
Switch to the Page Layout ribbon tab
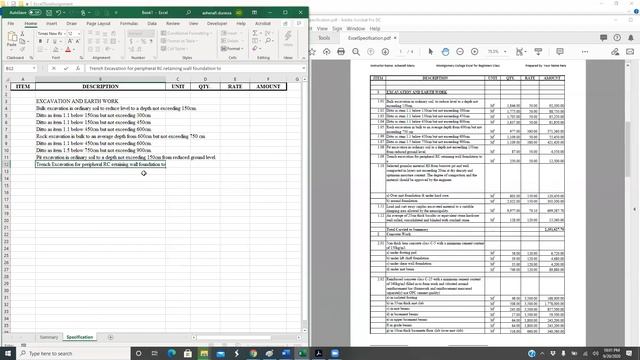(98, 24)
